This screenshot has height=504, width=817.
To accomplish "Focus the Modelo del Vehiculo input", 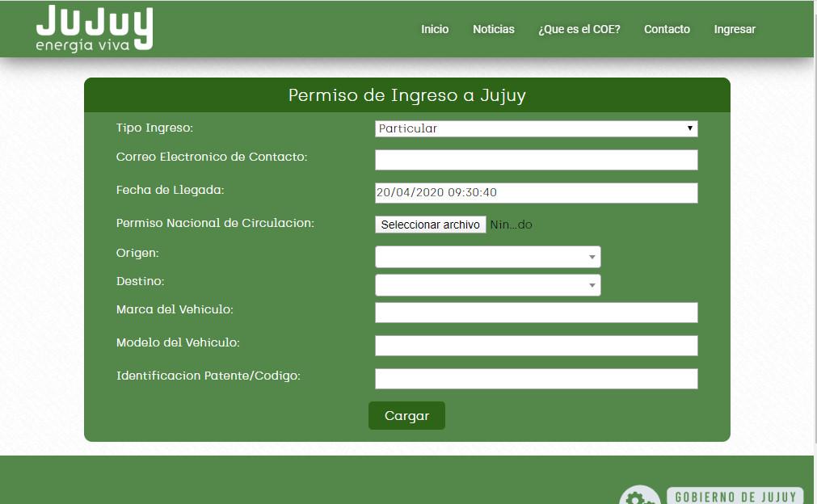I will [536, 346].
